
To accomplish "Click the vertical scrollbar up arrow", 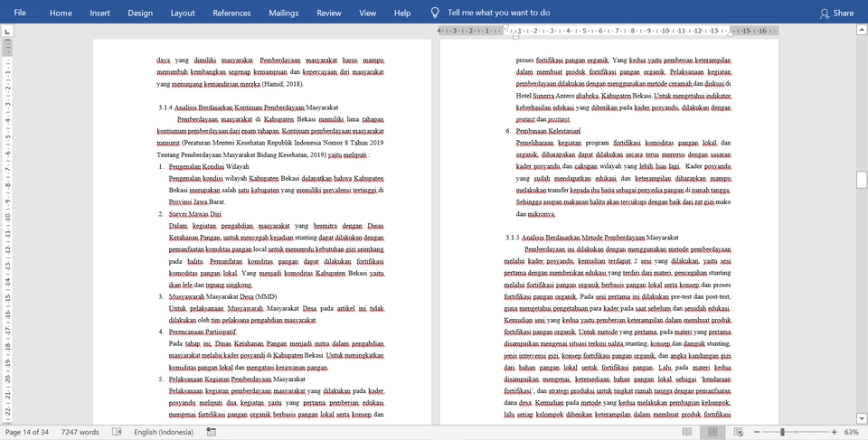I will 862,31.
